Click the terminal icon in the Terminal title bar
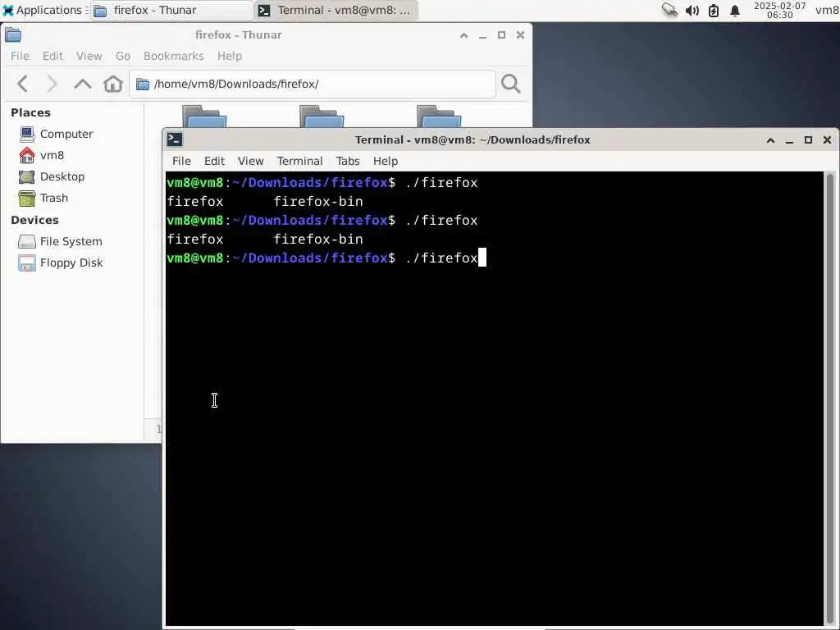This screenshot has height=630, width=840. [175, 139]
